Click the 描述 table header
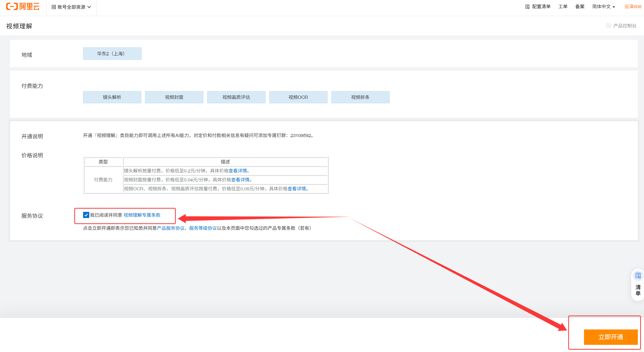 225,162
